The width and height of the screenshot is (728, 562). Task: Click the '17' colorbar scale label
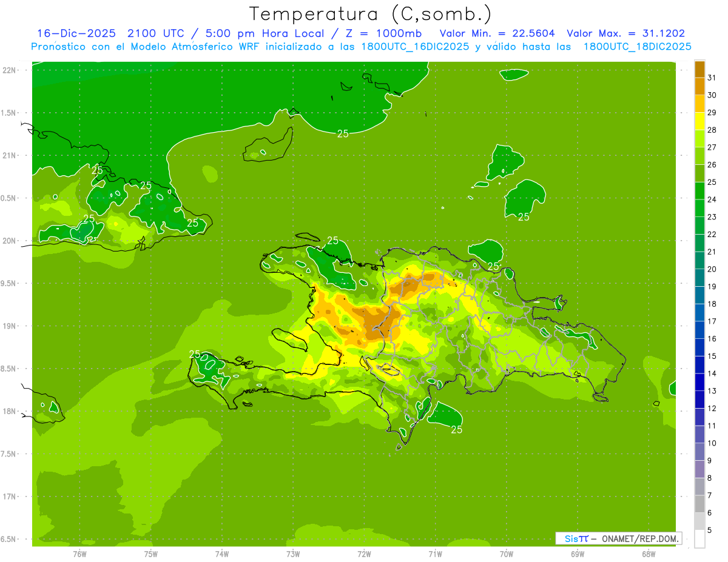point(713,321)
